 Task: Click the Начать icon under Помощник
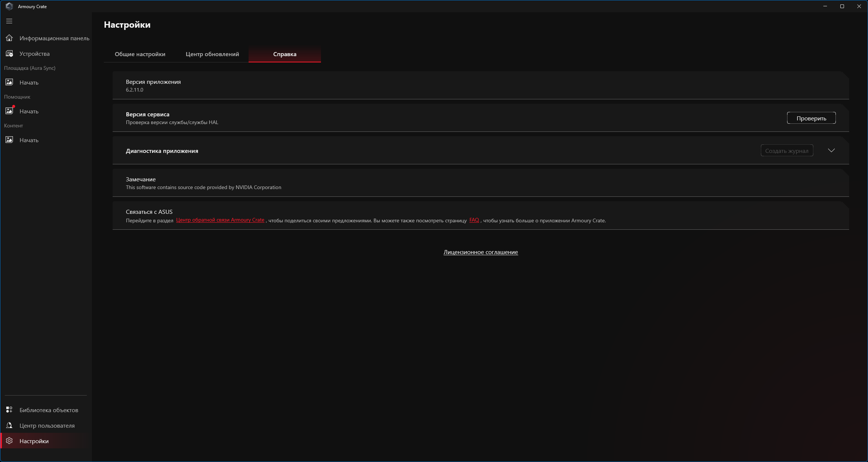tap(9, 111)
